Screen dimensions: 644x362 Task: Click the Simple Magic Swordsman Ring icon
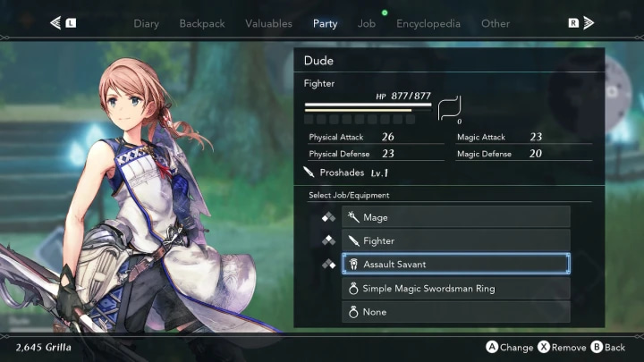click(353, 289)
